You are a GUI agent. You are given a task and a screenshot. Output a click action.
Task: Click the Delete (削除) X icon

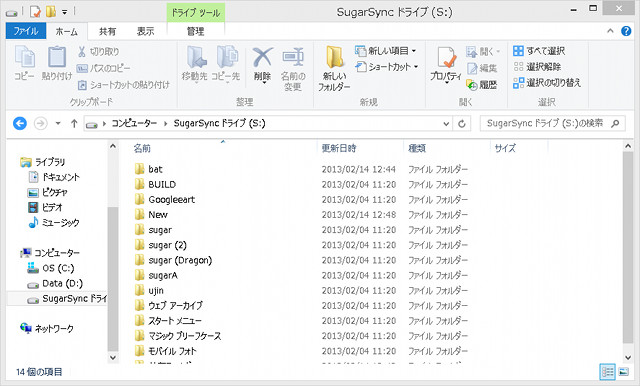[262, 57]
